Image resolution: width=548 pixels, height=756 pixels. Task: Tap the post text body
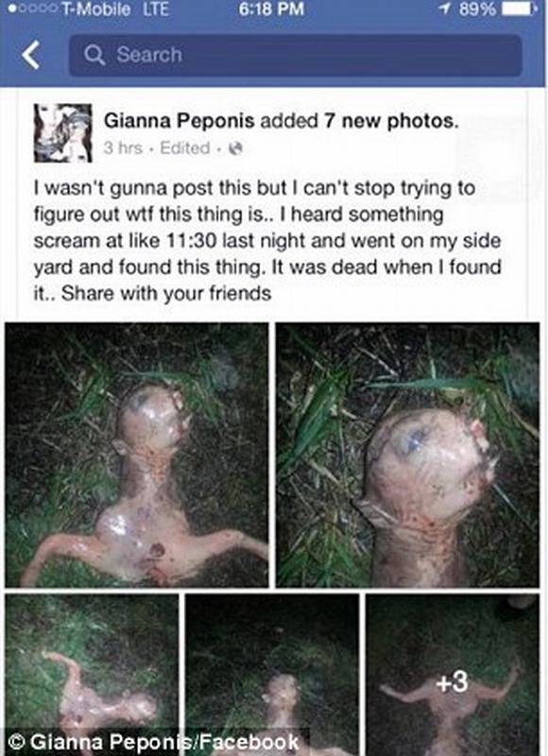click(267, 240)
